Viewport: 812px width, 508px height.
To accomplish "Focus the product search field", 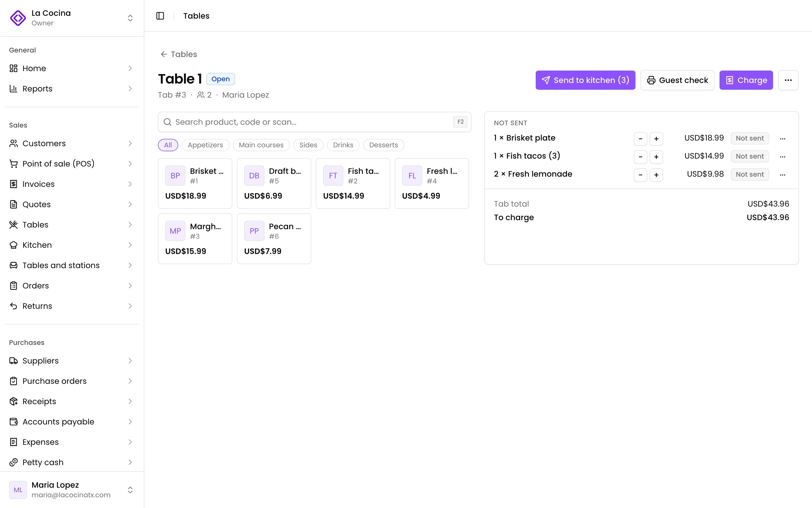I will [x=314, y=122].
